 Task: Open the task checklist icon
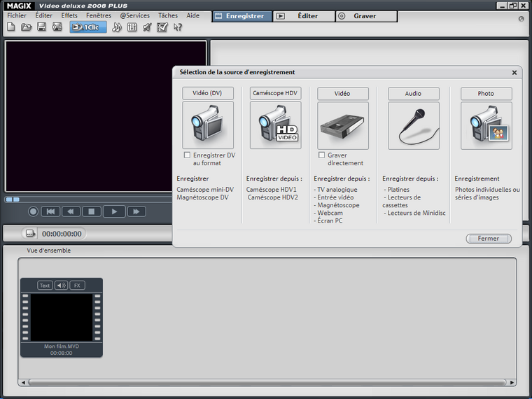(x=162, y=27)
